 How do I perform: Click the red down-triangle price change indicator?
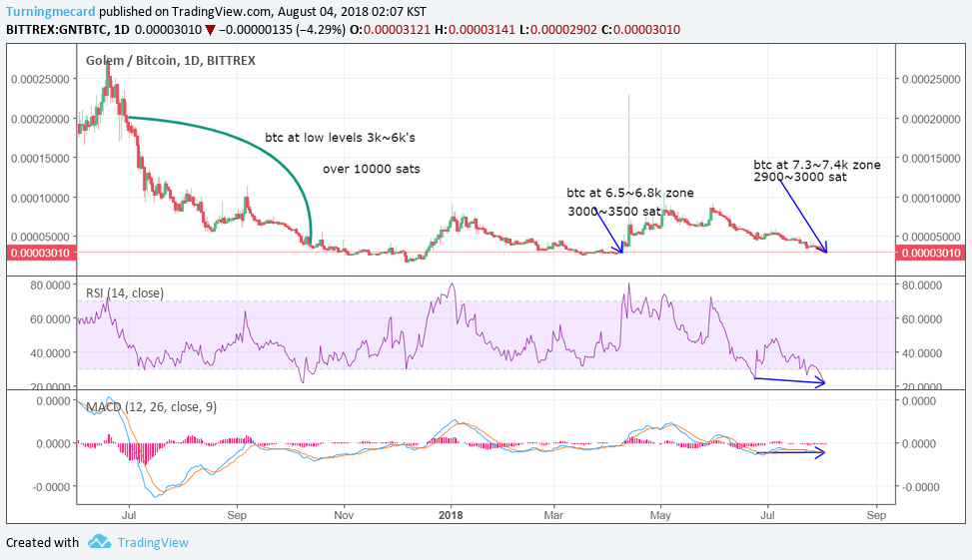pyautogui.click(x=210, y=30)
